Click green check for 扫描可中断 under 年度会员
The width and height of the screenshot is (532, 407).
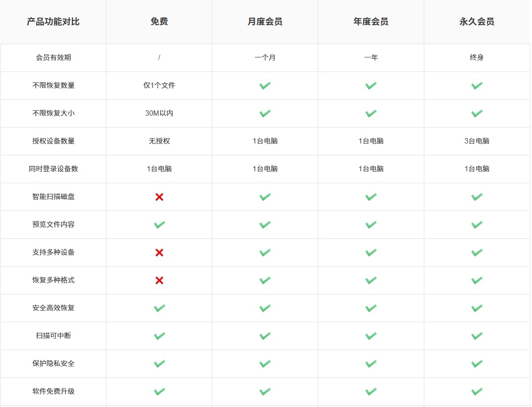point(371,336)
